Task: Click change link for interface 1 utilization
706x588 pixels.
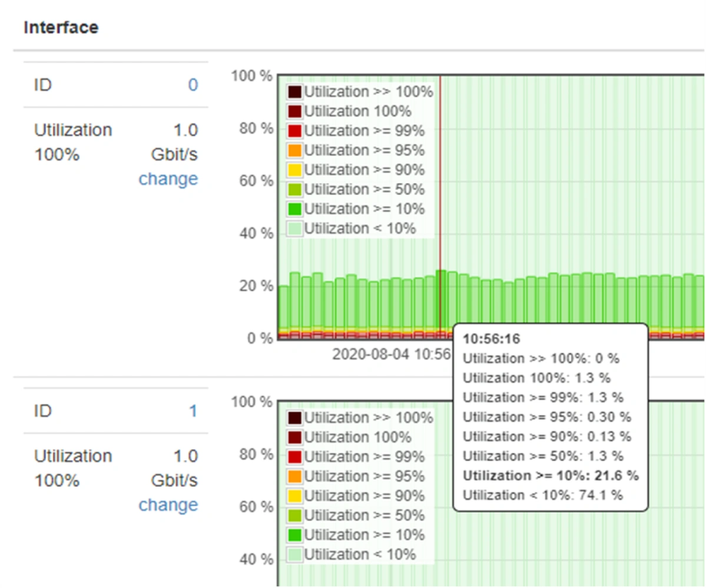Action: click(168, 505)
